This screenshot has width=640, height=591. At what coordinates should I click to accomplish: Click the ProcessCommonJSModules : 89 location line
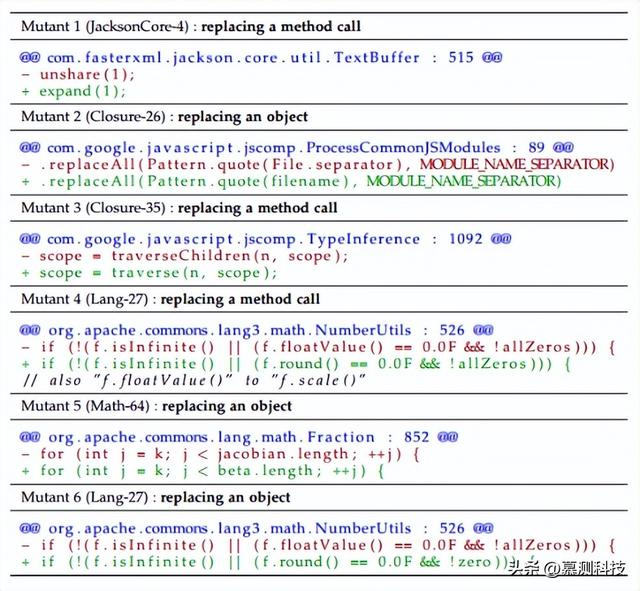coord(297,147)
